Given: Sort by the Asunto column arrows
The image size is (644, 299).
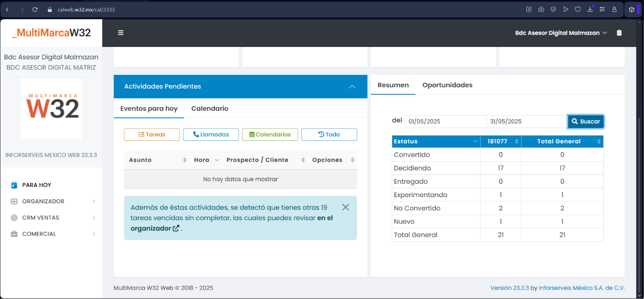Looking at the screenshot, I should click(185, 160).
